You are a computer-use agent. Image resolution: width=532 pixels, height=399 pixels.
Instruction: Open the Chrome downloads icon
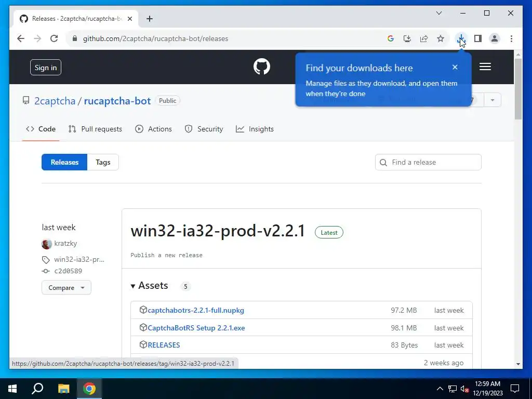[461, 38]
